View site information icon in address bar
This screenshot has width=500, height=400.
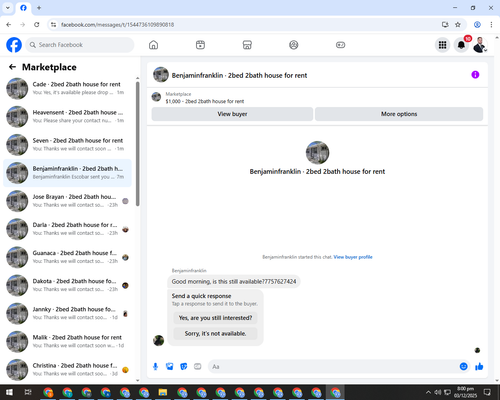(54, 25)
